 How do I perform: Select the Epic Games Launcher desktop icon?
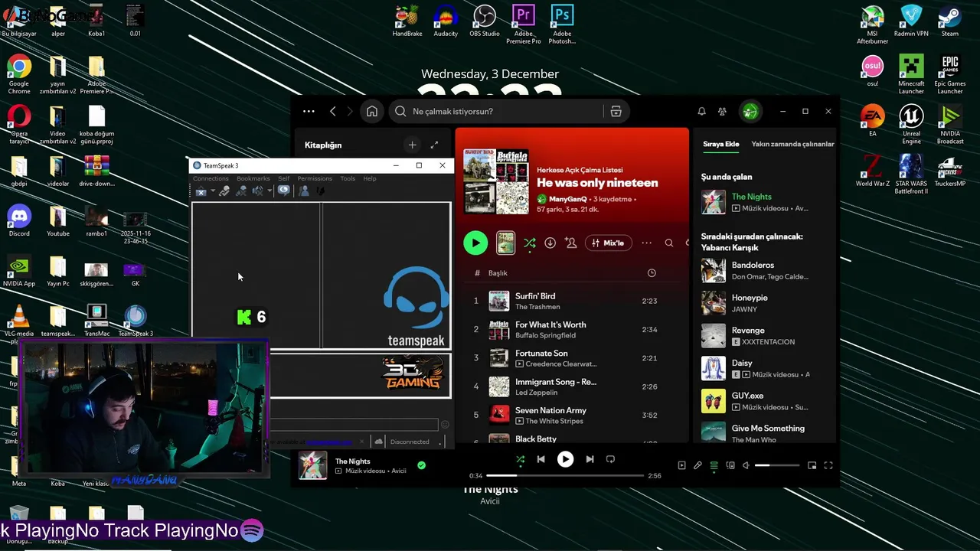[950, 74]
